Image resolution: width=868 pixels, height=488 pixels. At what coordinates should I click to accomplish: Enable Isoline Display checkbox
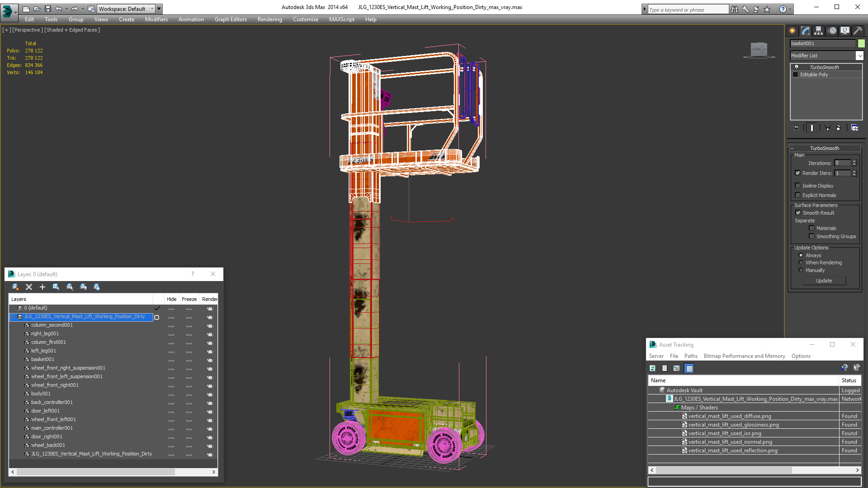798,186
